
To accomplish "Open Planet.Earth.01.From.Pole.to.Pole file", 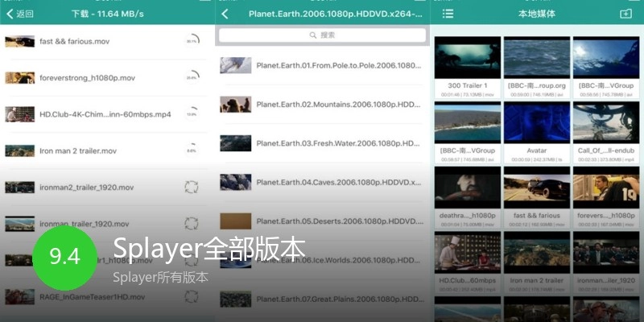I will coord(323,65).
